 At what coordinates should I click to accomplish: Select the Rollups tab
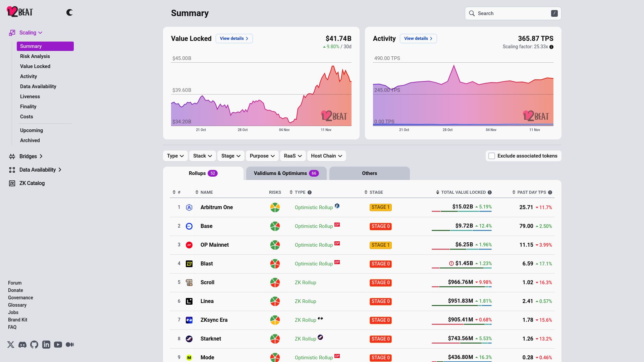pos(203,173)
